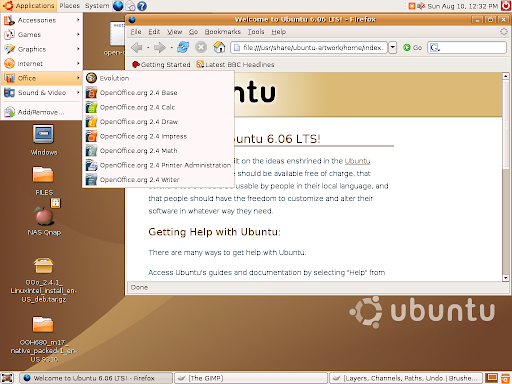This screenshot has height=384, width=512.
Task: Expand the Accessories submenu
Action: tap(42, 20)
